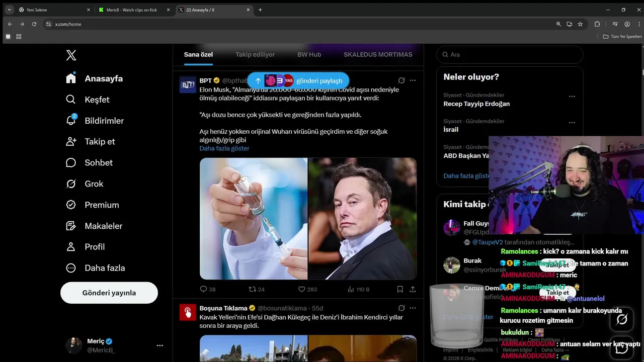Open Daha fazla menu in sidebar
This screenshot has height=362, width=644.
point(95,268)
